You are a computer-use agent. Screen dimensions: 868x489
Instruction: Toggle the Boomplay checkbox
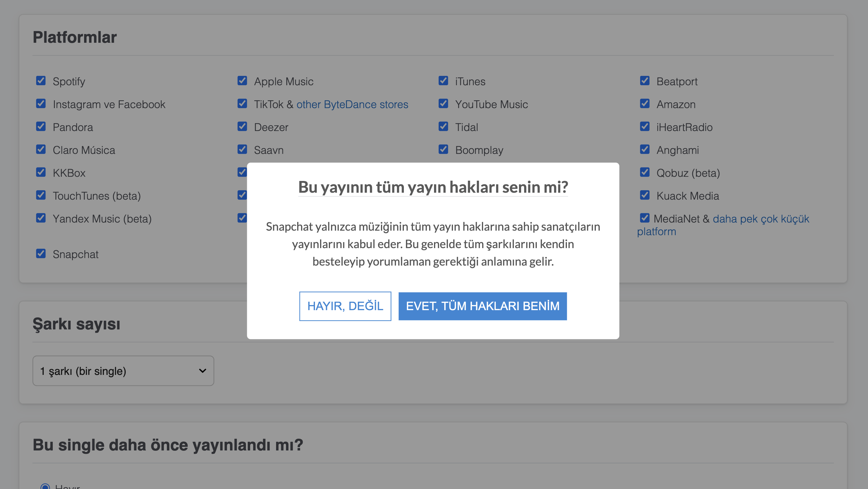pos(443,149)
